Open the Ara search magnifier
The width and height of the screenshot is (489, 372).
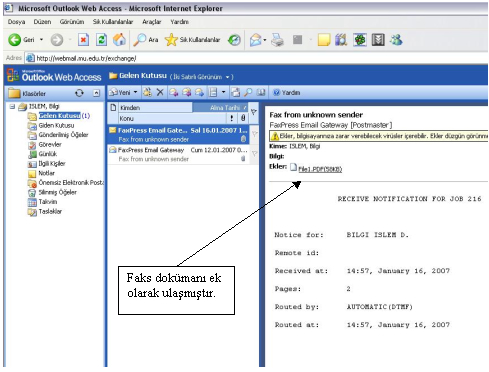coord(145,40)
